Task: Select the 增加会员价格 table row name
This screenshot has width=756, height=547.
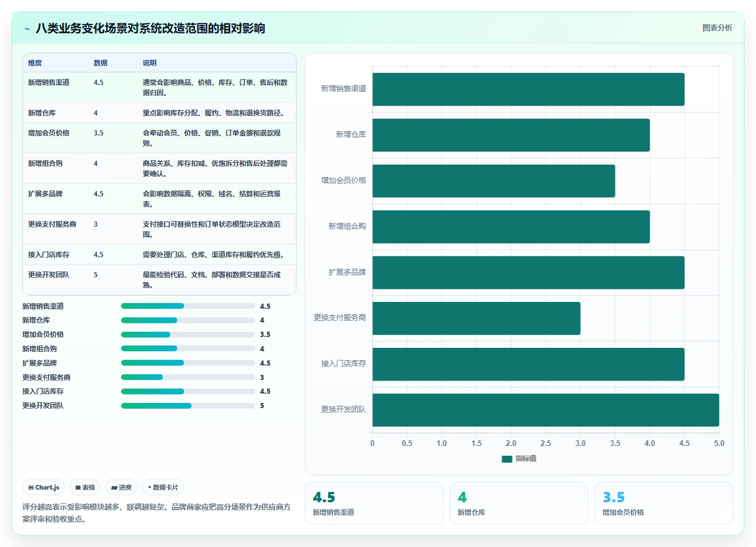Action: click(49, 133)
